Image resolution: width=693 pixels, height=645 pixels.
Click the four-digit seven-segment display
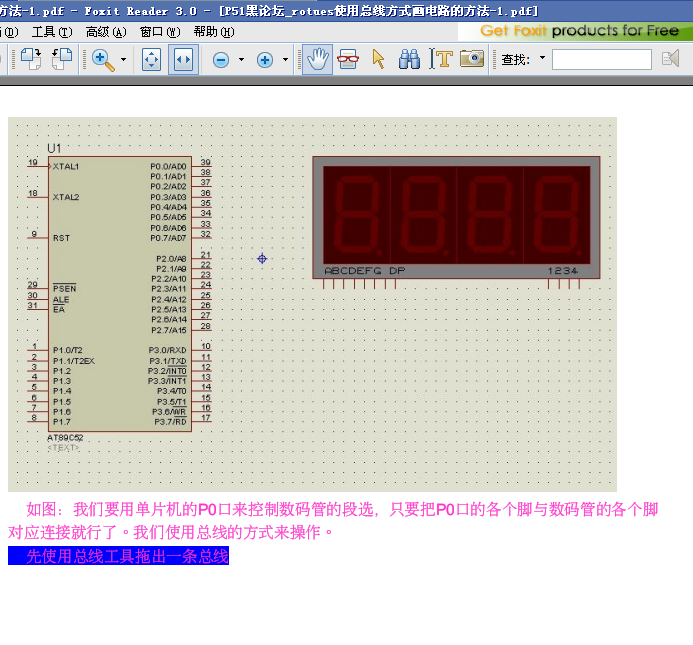pyautogui.click(x=456, y=217)
